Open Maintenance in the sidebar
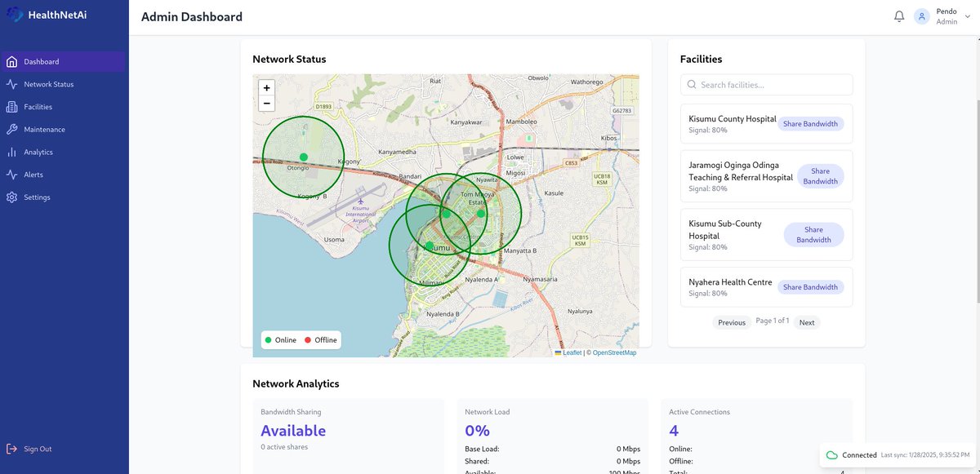 pos(65,130)
